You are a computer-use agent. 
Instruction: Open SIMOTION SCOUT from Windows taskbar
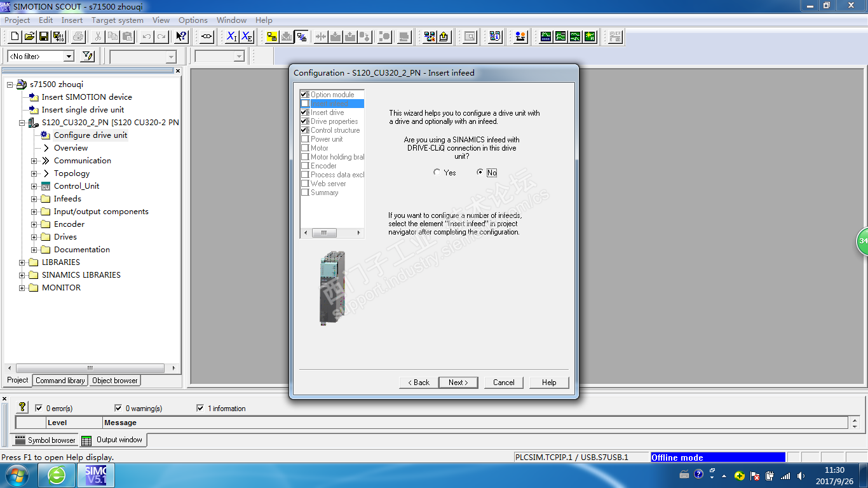[x=97, y=475]
